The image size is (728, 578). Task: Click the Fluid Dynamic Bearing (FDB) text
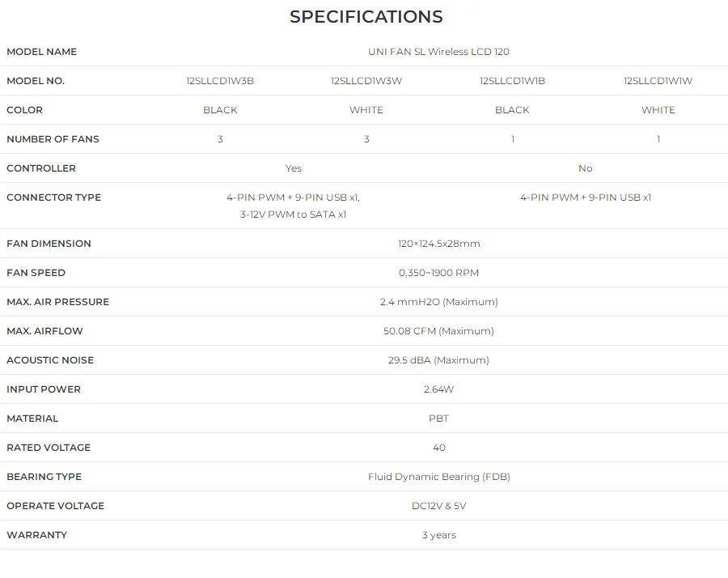(438, 477)
